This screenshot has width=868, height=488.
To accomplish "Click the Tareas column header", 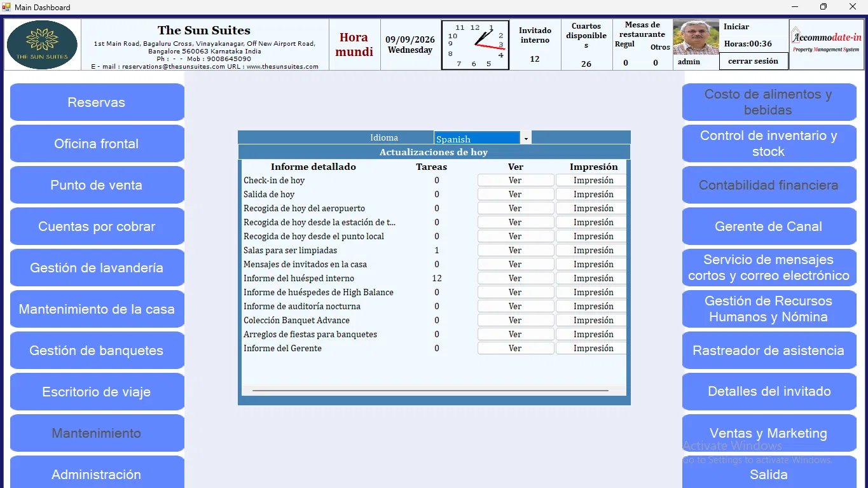I will pyautogui.click(x=431, y=167).
